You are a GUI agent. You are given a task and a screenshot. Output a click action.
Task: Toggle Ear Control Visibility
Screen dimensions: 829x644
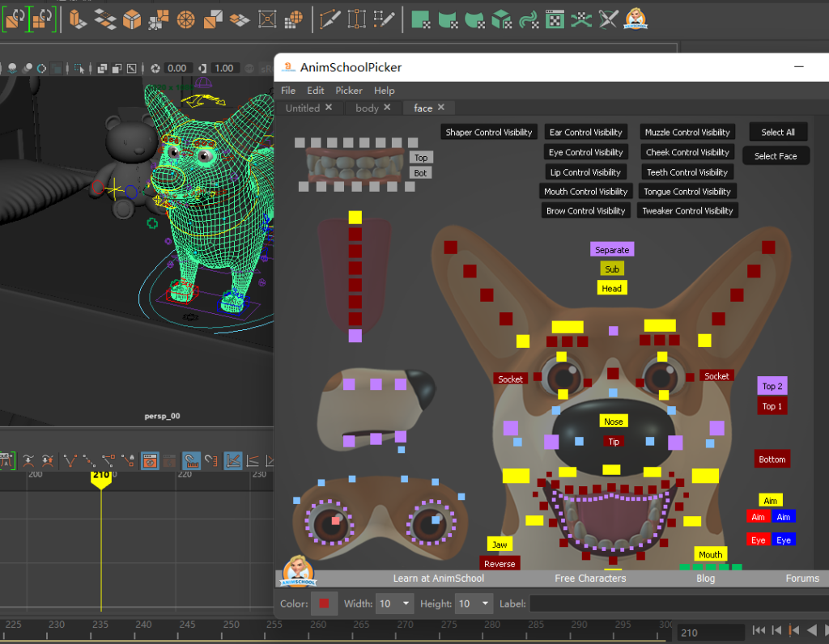pos(586,132)
